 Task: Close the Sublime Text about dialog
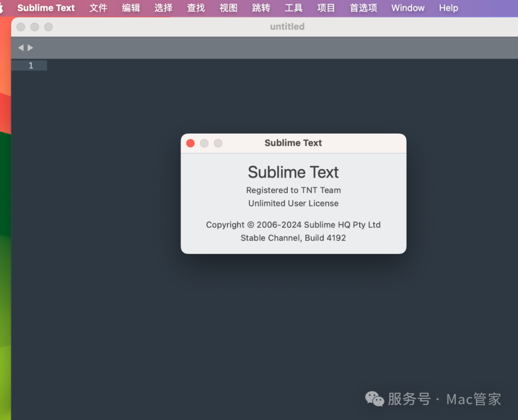tap(190, 143)
